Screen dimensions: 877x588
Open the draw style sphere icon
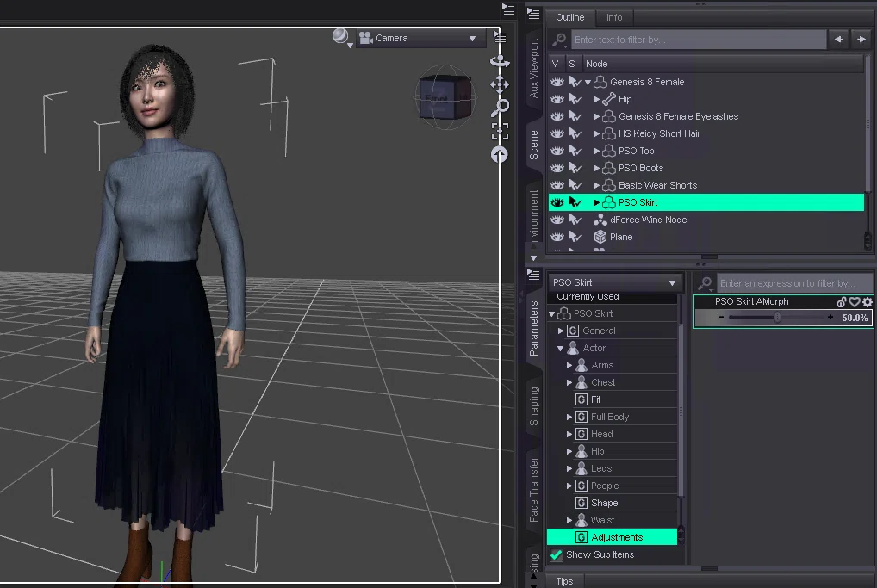click(x=340, y=36)
